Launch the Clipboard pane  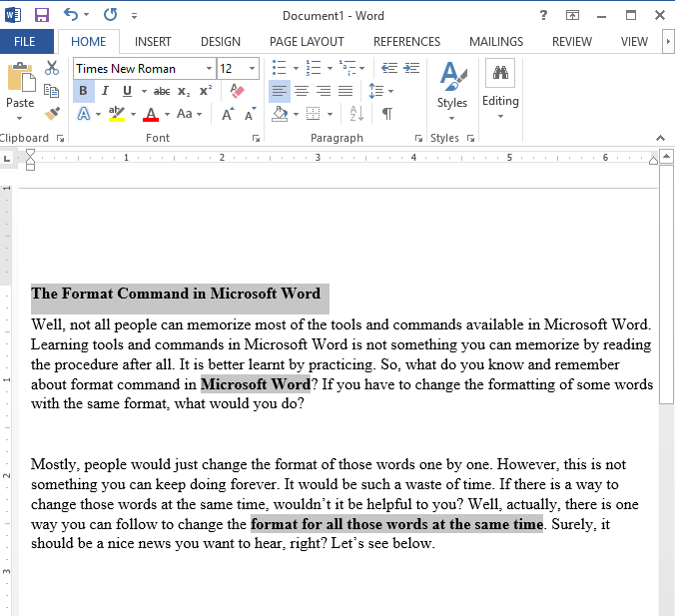(x=60, y=138)
